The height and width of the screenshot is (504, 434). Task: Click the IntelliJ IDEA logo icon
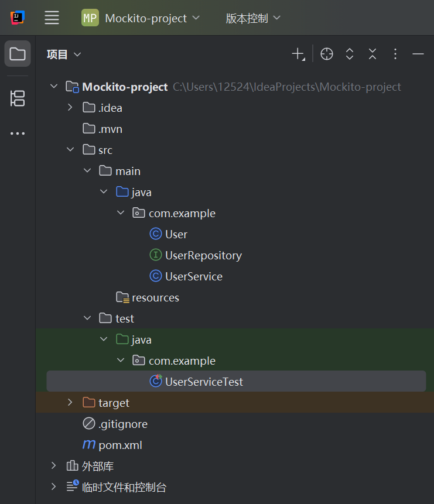click(x=17, y=17)
